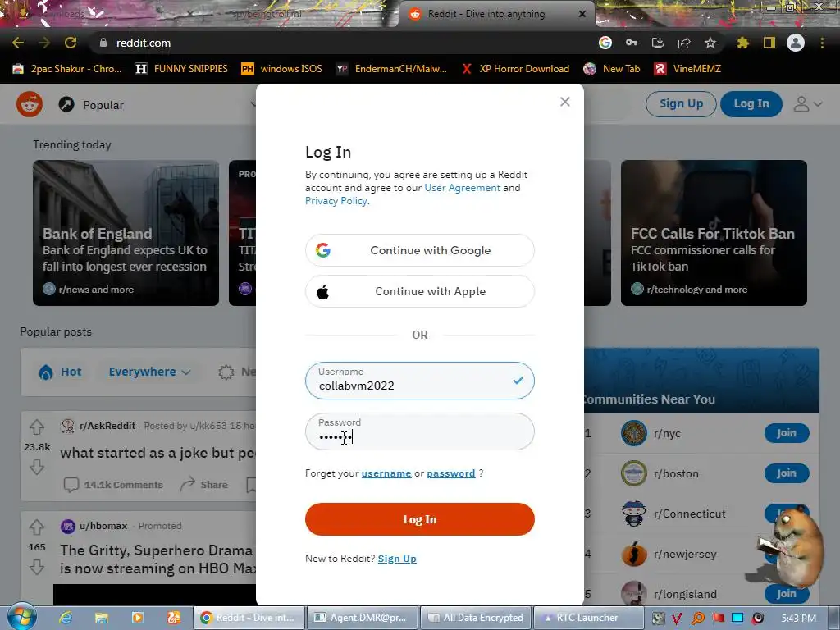Viewport: 840px width, 630px height.
Task: Click the r/nyc community icon
Action: (634, 433)
